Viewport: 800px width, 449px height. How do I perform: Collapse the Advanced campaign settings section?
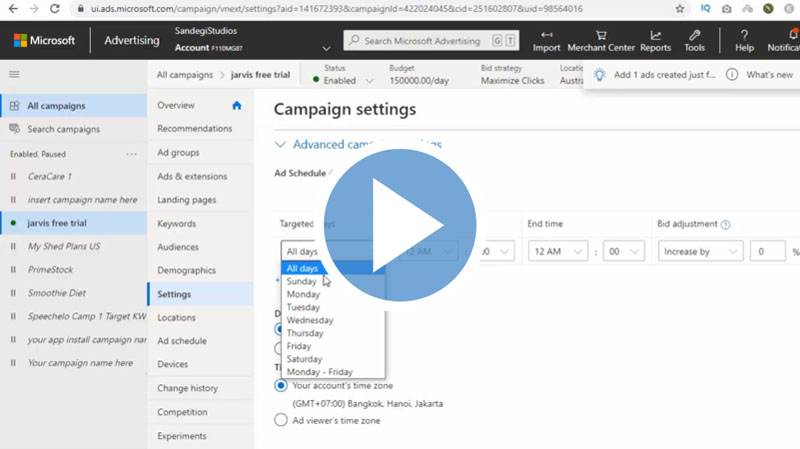[280, 144]
